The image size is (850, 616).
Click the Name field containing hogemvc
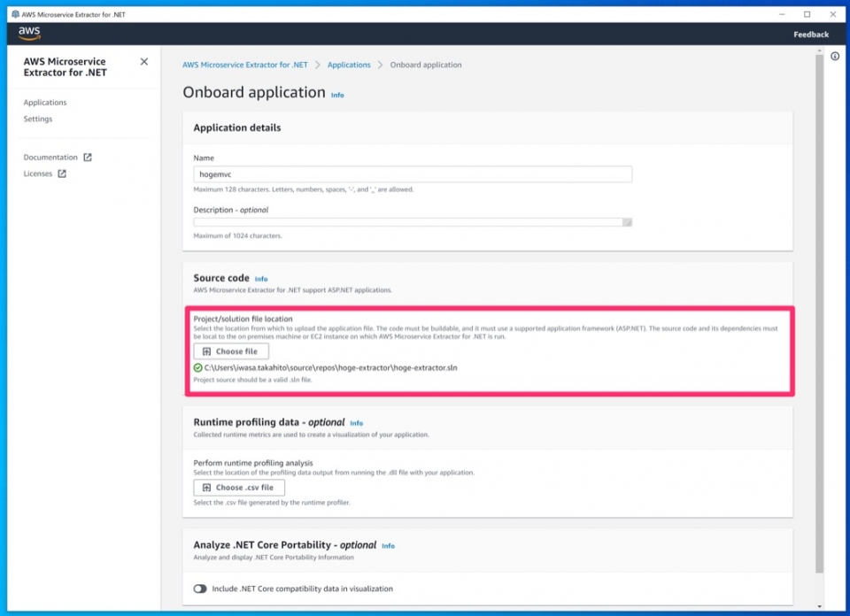coord(413,174)
